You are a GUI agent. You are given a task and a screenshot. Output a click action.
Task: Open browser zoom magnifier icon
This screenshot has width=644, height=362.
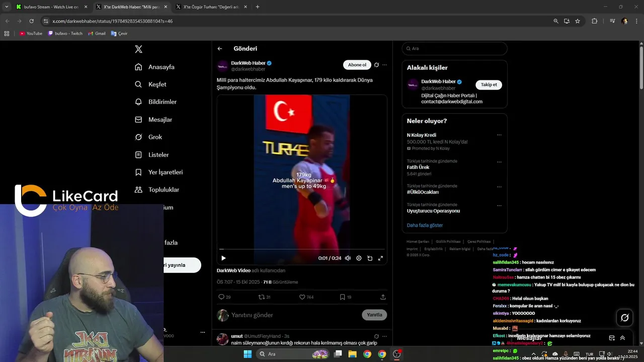[x=556, y=21]
